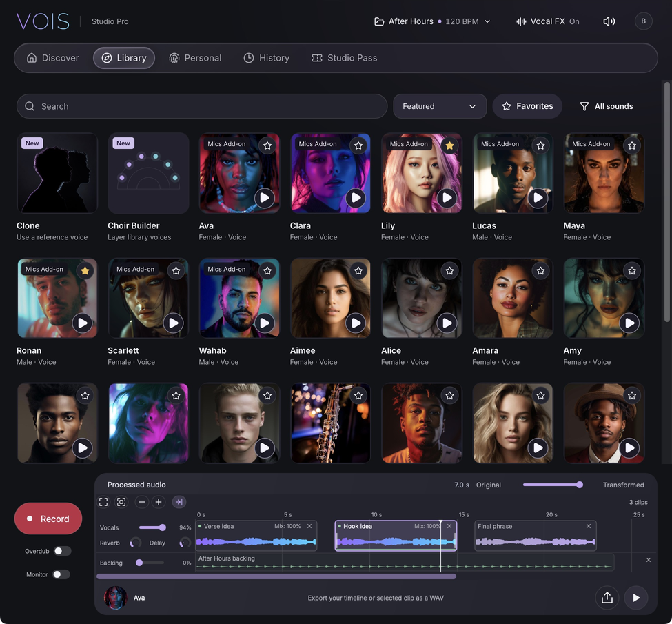Toggle favorite star on Scarlett
The height and width of the screenshot is (624, 672).
(x=176, y=270)
